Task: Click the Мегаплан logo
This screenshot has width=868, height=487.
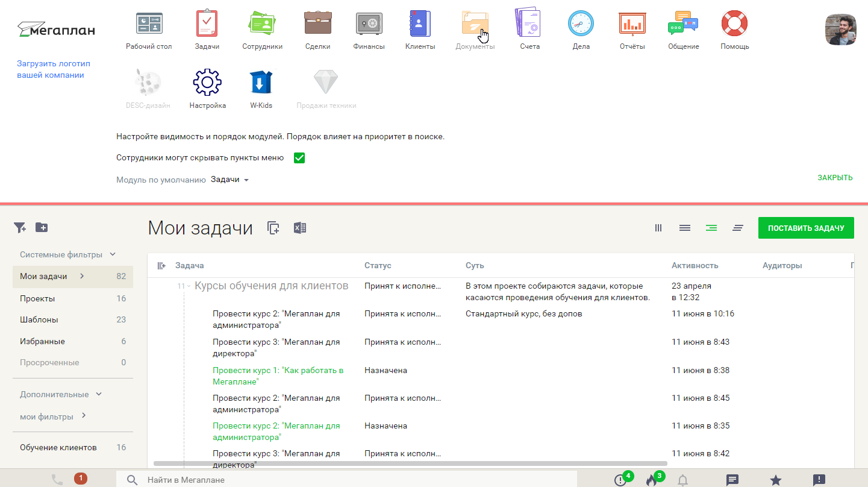Action: pos(56,29)
